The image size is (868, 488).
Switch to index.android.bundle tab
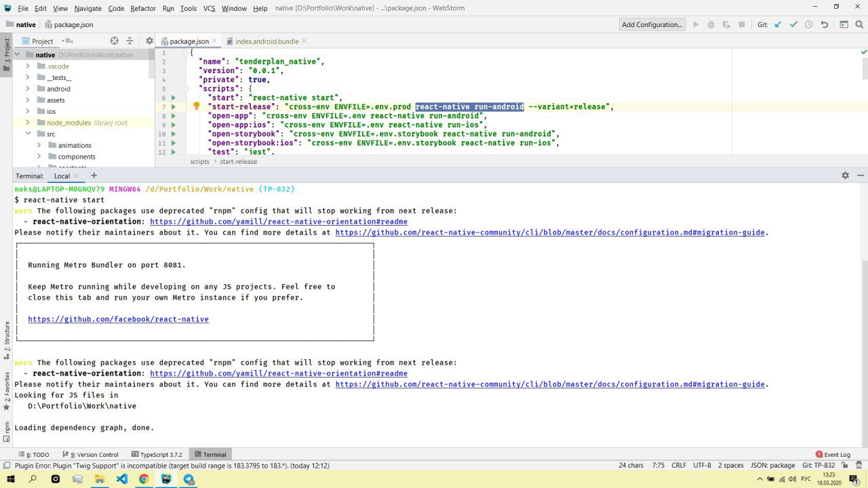click(x=267, y=41)
